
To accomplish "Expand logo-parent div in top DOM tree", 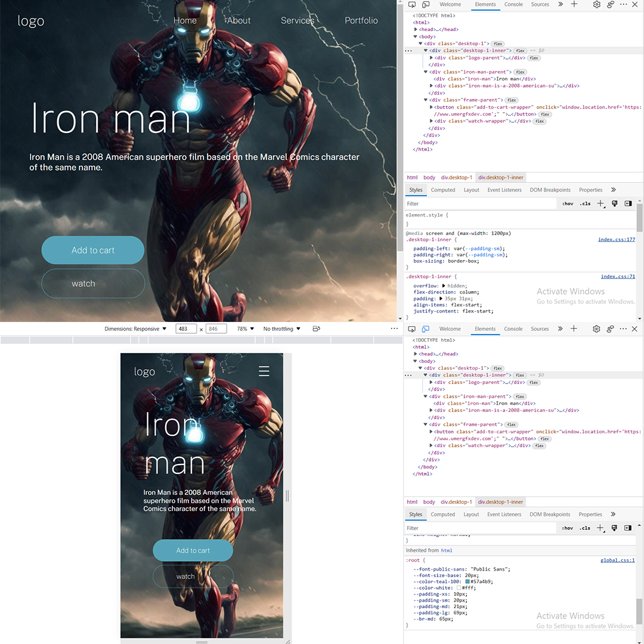I will pyautogui.click(x=431, y=58).
